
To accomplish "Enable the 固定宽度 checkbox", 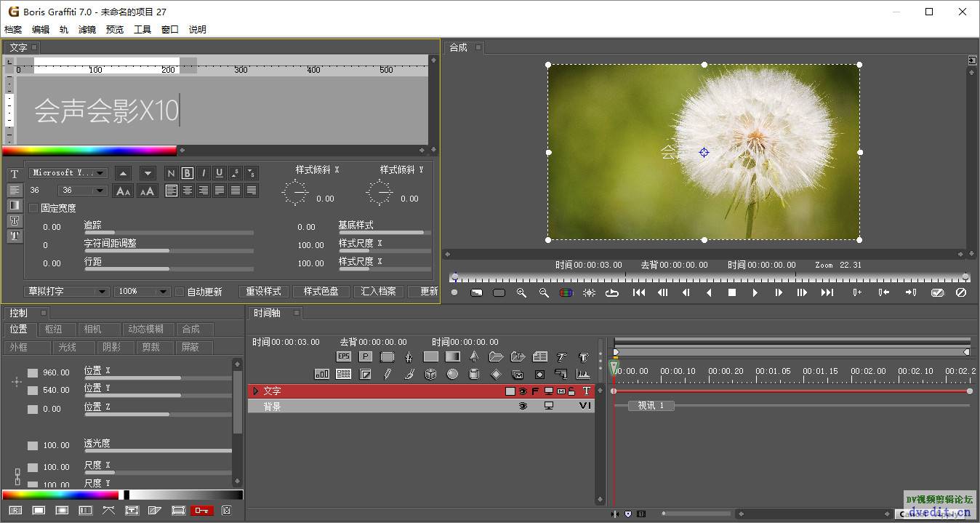I will point(33,208).
